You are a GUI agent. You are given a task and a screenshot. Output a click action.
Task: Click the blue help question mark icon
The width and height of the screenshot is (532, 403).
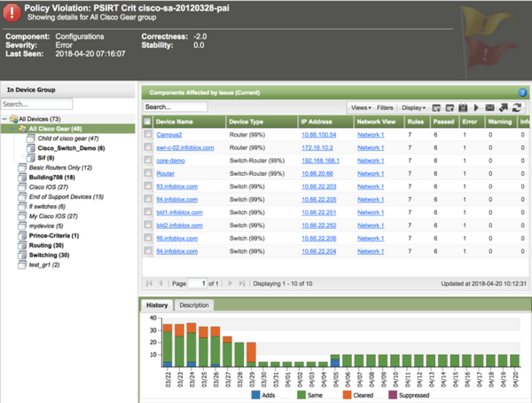(x=523, y=91)
